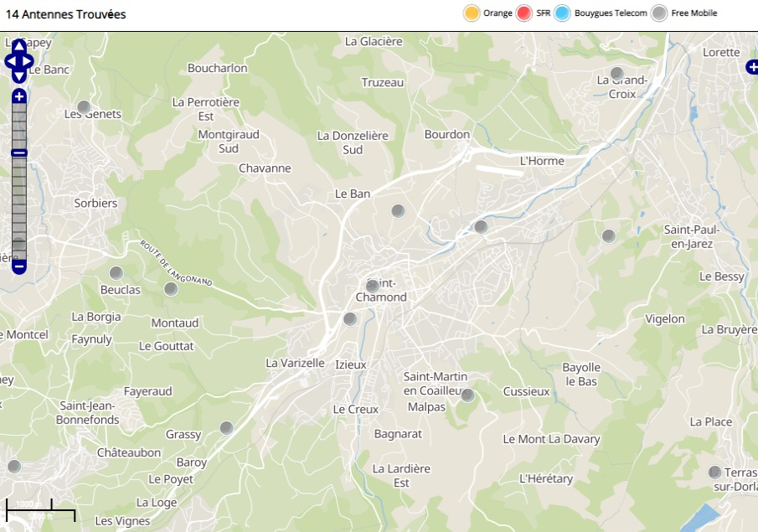The height and width of the screenshot is (532, 758).
Task: Select the antenna marker at Les Genets
Action: tap(84, 107)
